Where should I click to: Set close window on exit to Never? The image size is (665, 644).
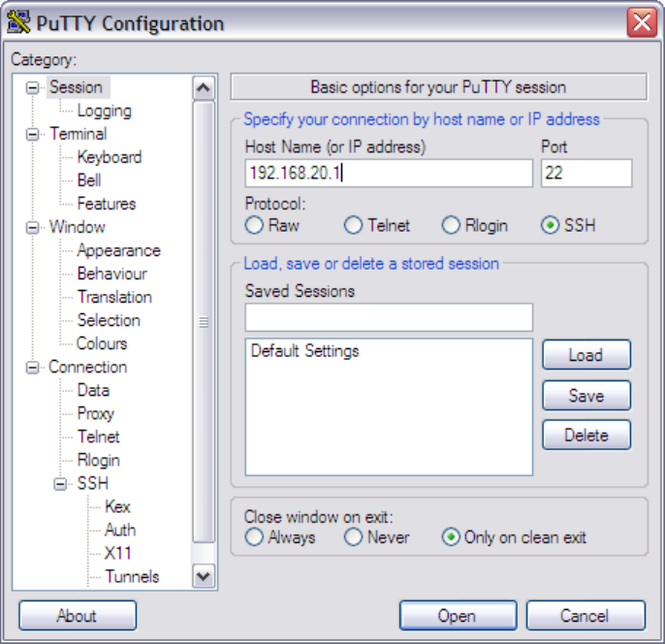pyautogui.click(x=353, y=537)
